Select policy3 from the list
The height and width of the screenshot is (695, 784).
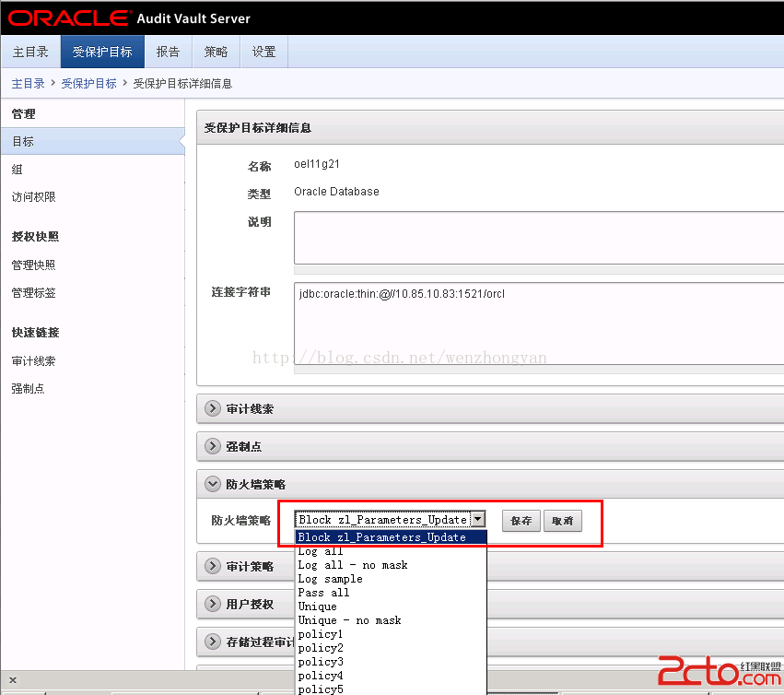[x=391, y=662]
